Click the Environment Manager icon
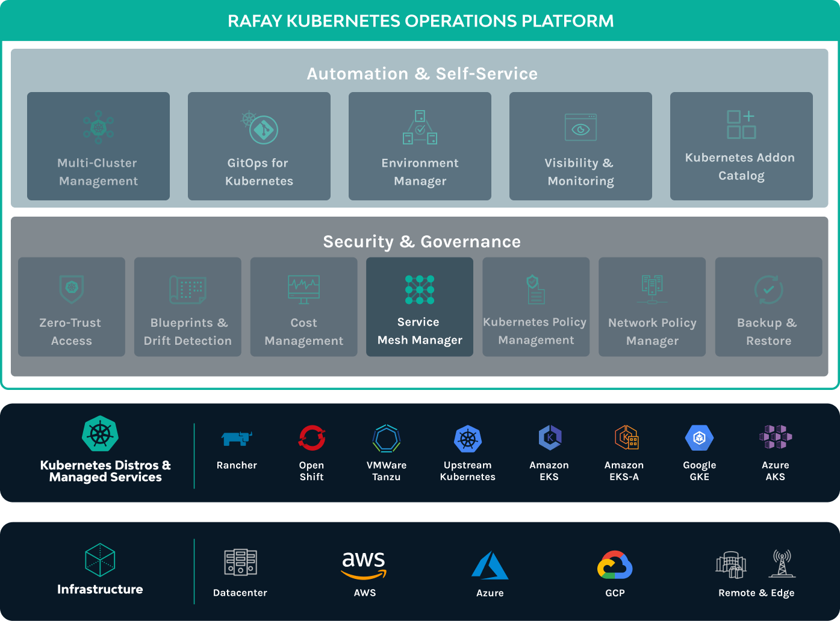This screenshot has height=621, width=840. 420,127
